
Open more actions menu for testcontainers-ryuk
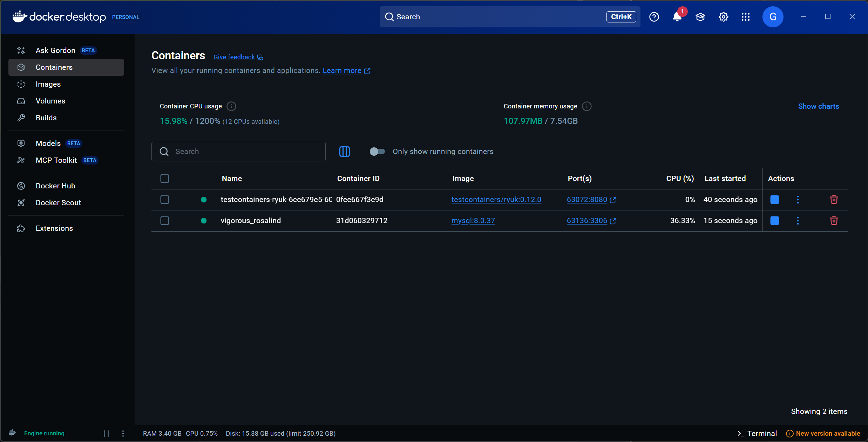(x=798, y=200)
